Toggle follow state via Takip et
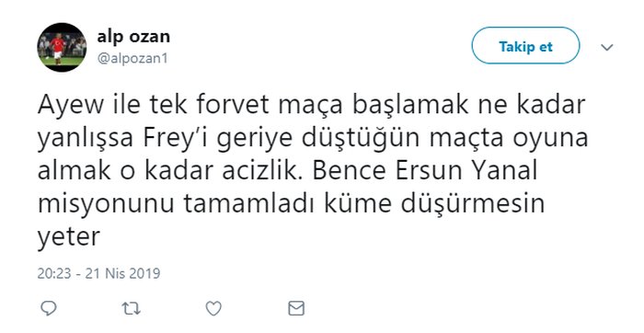 [525, 46]
